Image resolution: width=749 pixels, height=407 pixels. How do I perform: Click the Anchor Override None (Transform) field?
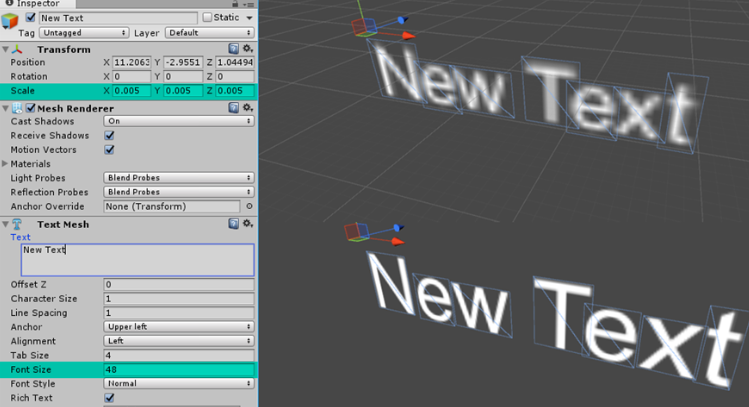pos(171,206)
